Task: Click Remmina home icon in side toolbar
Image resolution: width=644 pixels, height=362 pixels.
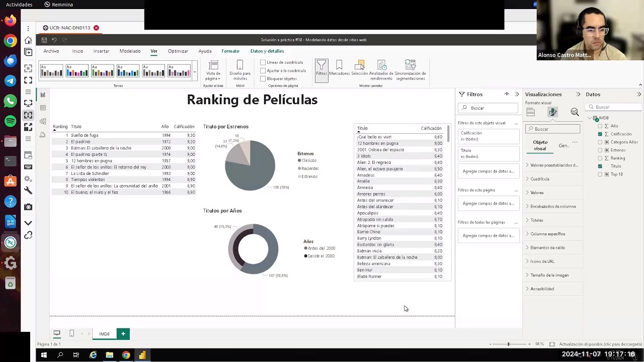Action: (28, 41)
